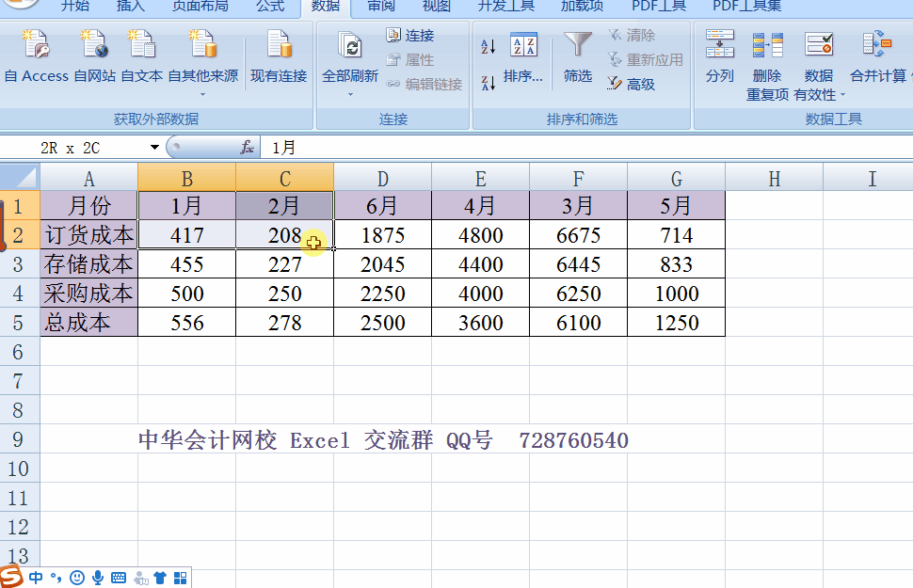Click 属性 properties button
Viewport: 913px width, 588px height.
(410, 60)
